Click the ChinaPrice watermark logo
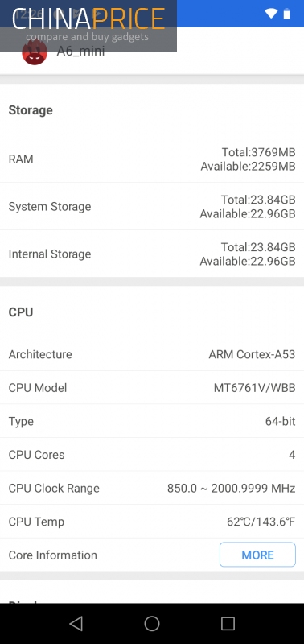 pyautogui.click(x=88, y=26)
